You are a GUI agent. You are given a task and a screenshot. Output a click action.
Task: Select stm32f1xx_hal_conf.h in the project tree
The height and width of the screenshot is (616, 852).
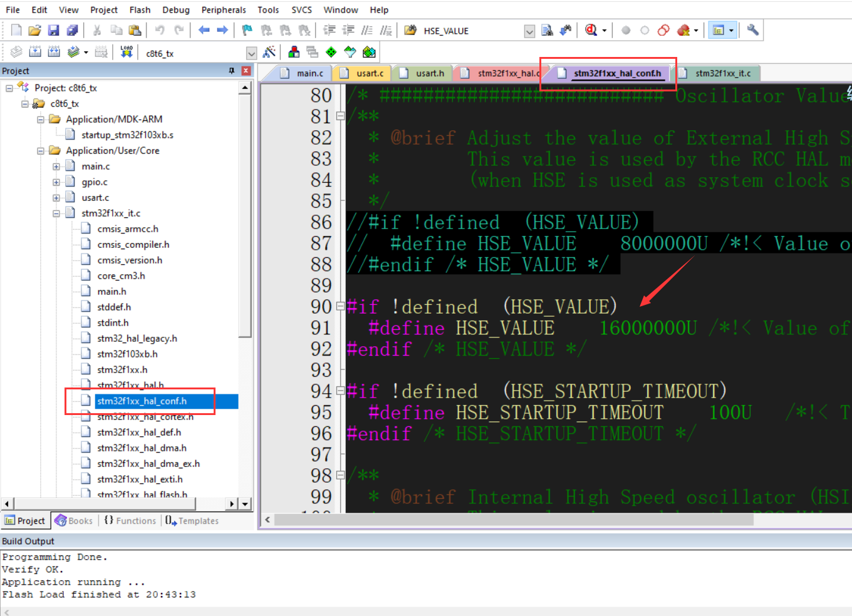pyautogui.click(x=142, y=401)
